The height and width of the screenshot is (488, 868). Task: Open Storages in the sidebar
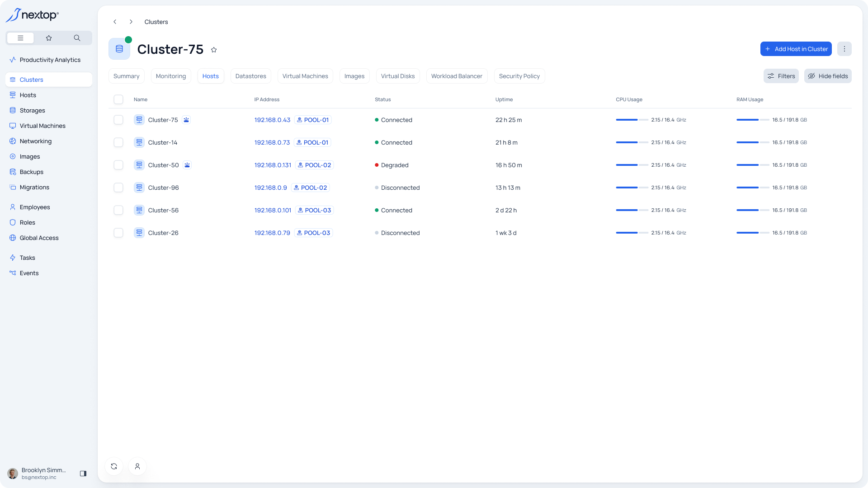pos(49,110)
